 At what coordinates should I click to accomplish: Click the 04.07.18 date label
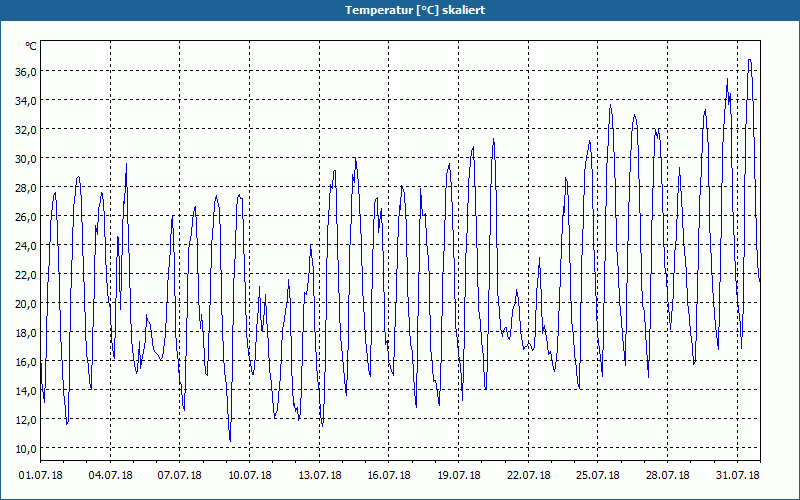coord(110,476)
